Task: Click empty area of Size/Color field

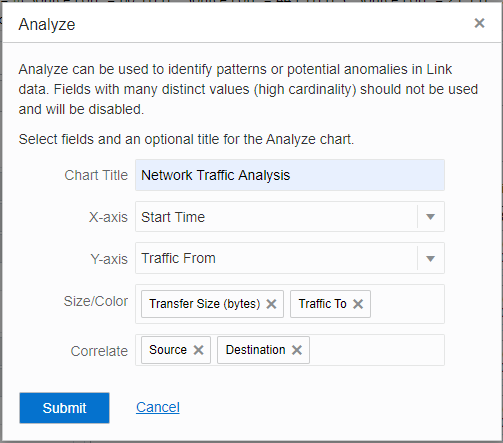Action: click(x=407, y=304)
